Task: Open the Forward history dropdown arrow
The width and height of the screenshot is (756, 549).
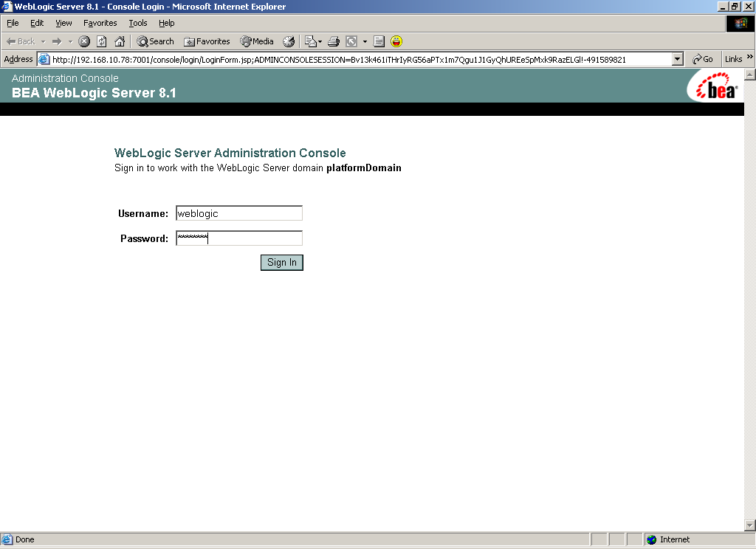Action: (70, 41)
